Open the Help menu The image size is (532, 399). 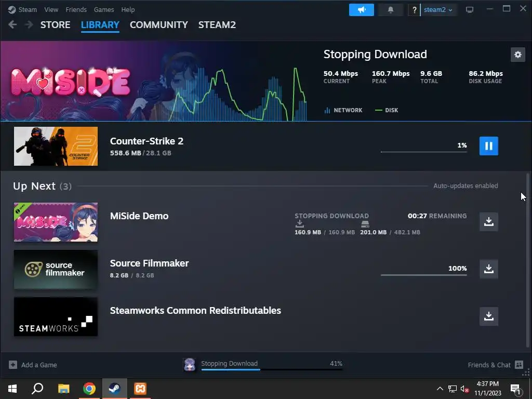pos(128,9)
